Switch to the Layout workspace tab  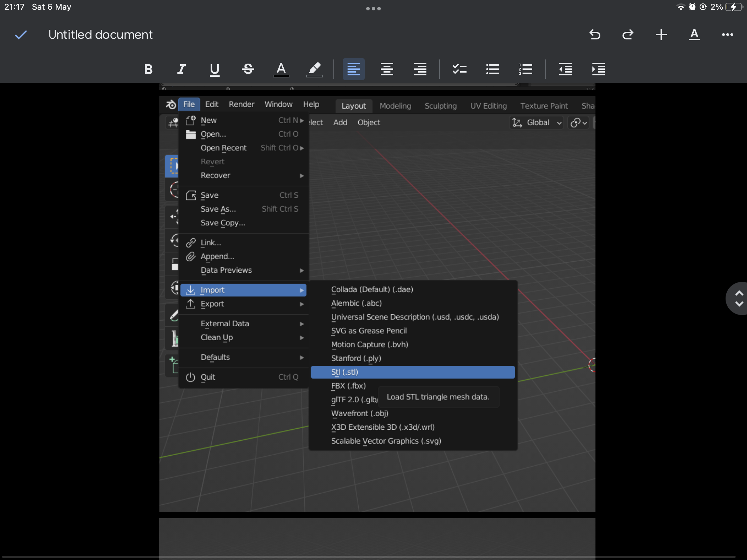[x=354, y=106]
